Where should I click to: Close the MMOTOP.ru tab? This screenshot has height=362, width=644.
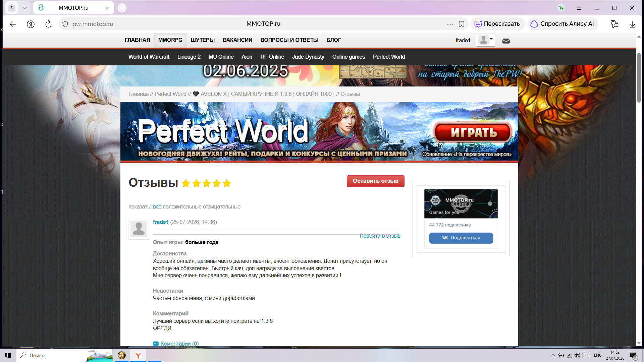[108, 8]
